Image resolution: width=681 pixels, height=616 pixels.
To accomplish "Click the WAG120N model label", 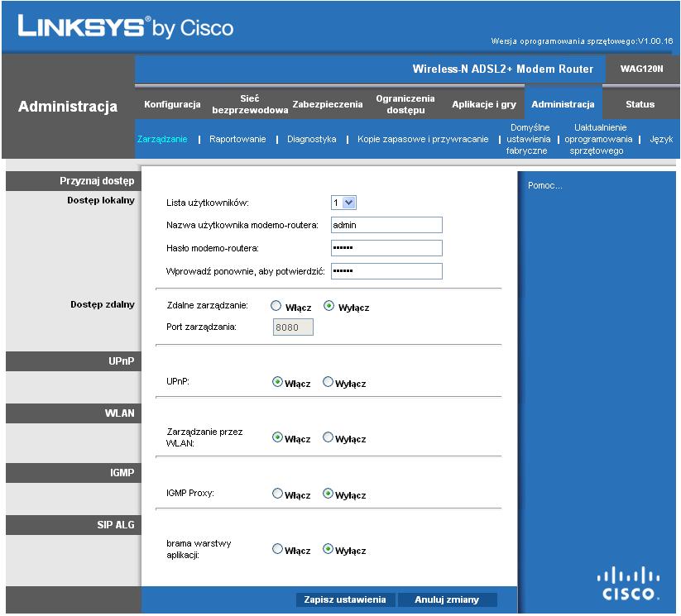I will coord(641,69).
